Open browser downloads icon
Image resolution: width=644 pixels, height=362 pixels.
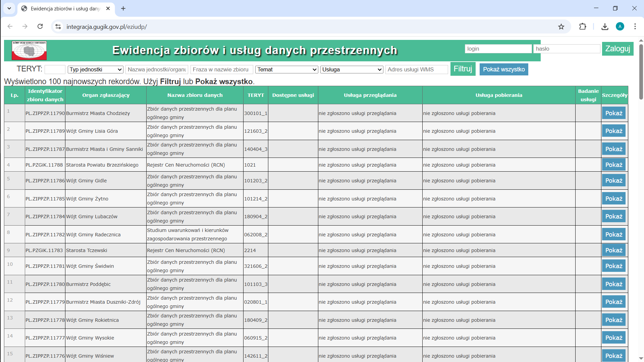605,27
